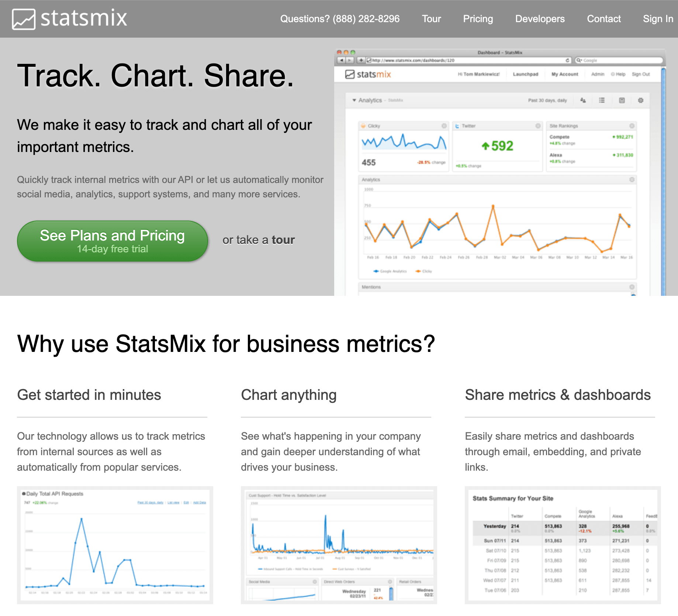Click the Mentions widget settings gear
Viewport: 678px width, 616px height.
[632, 287]
